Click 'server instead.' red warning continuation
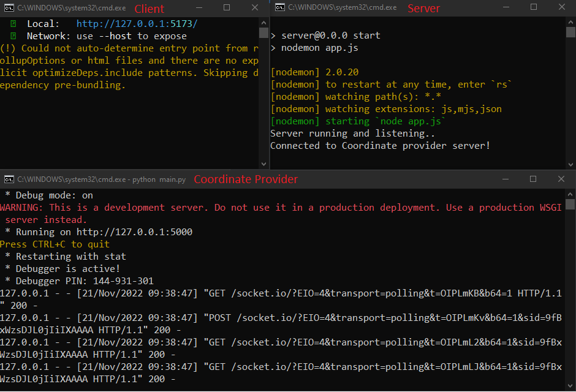Image resolution: width=576 pixels, height=392 pixels. tap(47, 220)
